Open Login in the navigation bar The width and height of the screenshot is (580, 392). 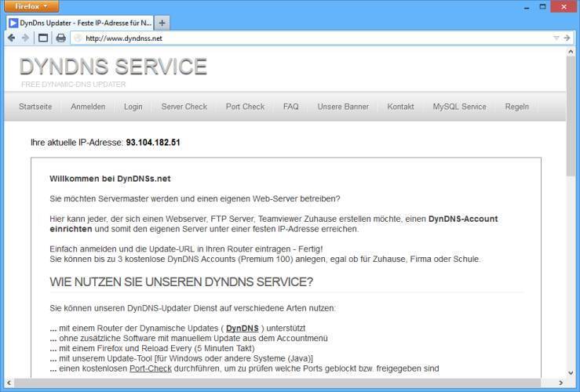tap(133, 107)
